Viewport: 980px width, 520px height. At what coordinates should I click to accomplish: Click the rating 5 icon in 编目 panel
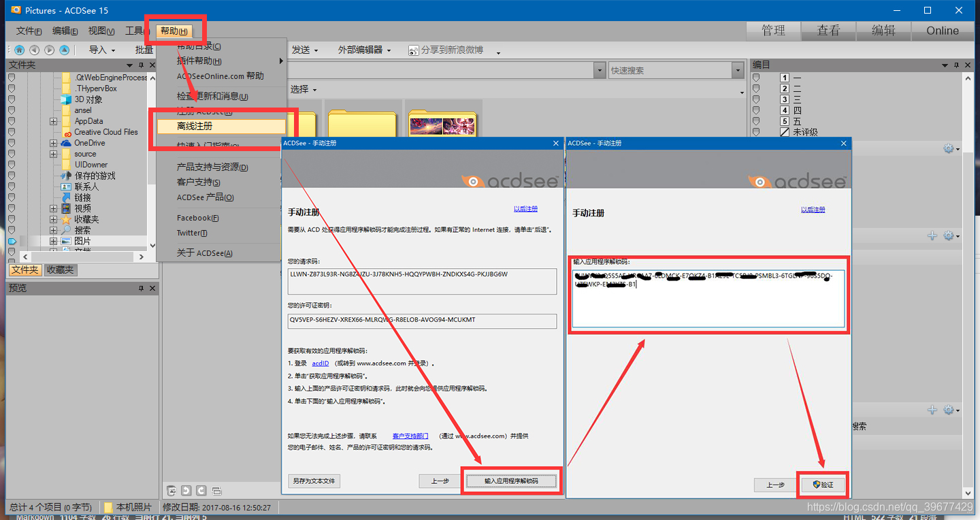[x=785, y=122]
